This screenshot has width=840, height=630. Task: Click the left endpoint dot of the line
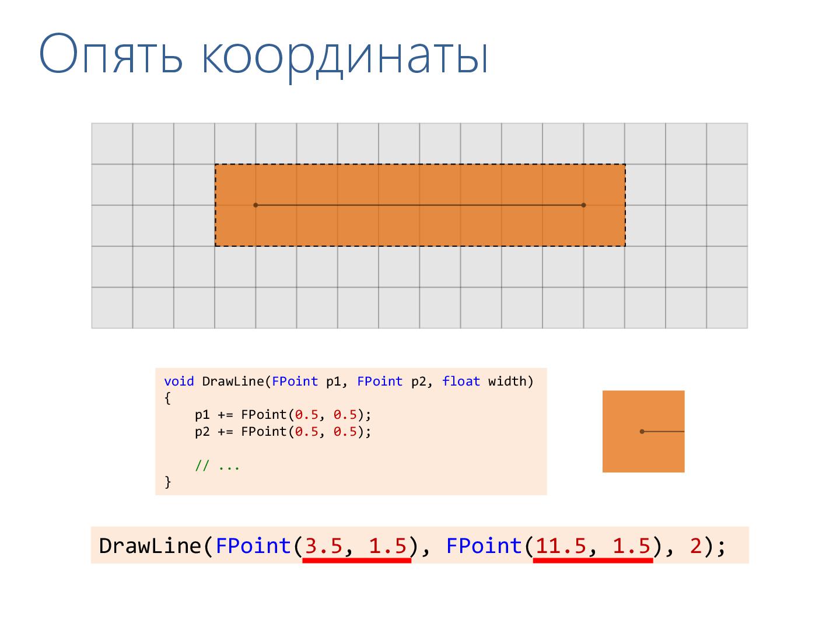click(256, 205)
